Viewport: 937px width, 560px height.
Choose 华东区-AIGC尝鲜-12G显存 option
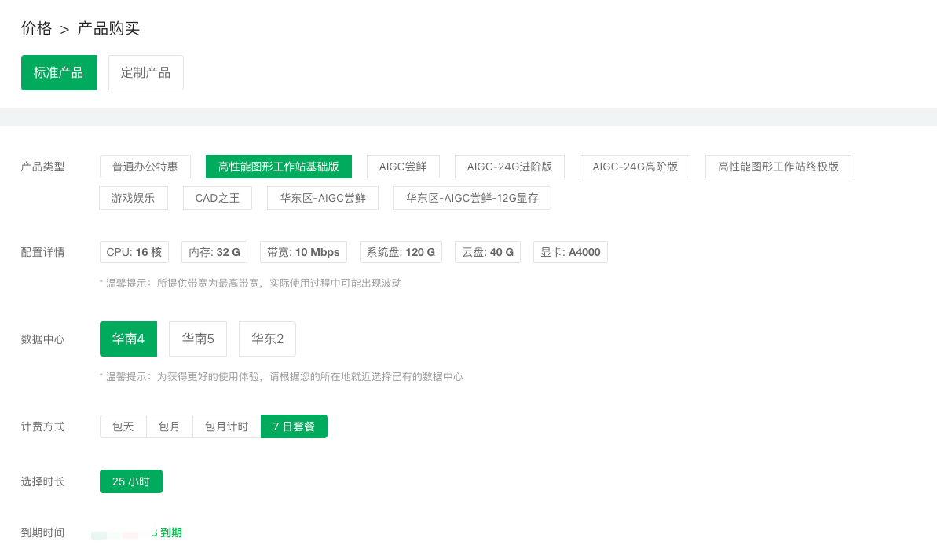point(472,198)
